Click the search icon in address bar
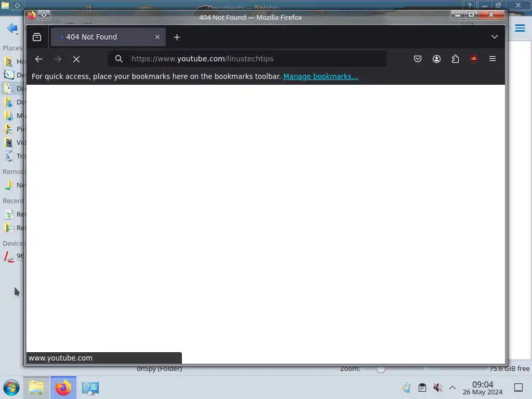This screenshot has width=532, height=399. tap(119, 59)
